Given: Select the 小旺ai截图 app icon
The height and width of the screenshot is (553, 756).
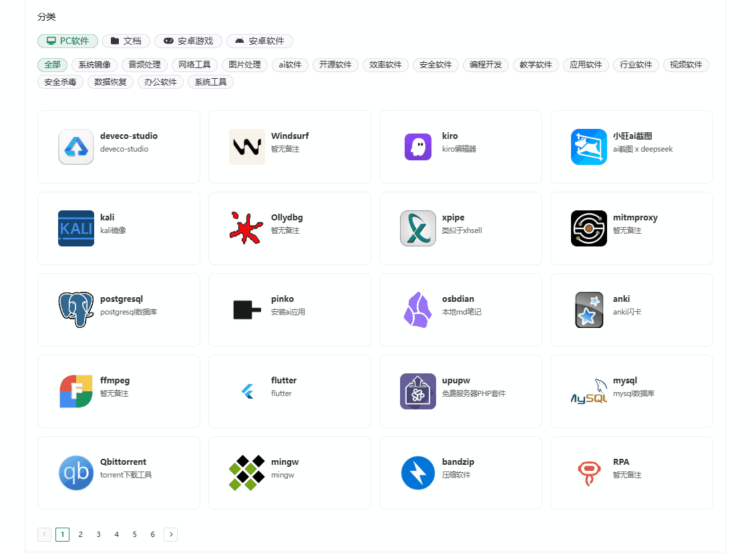Looking at the screenshot, I should 588,147.
